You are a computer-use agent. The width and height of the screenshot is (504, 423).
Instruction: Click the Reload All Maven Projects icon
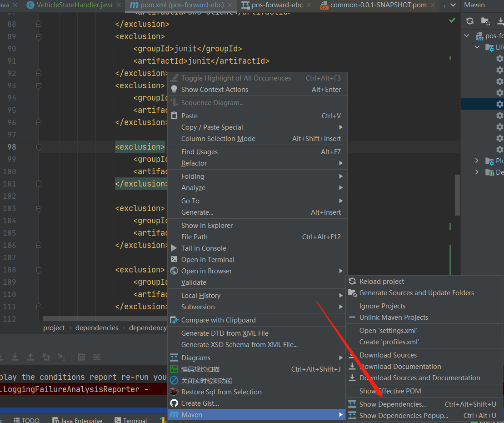[470, 21]
